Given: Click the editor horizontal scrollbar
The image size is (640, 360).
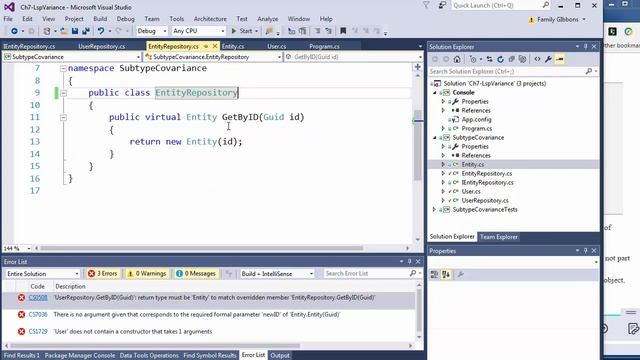Looking at the screenshot, I should (x=202, y=248).
